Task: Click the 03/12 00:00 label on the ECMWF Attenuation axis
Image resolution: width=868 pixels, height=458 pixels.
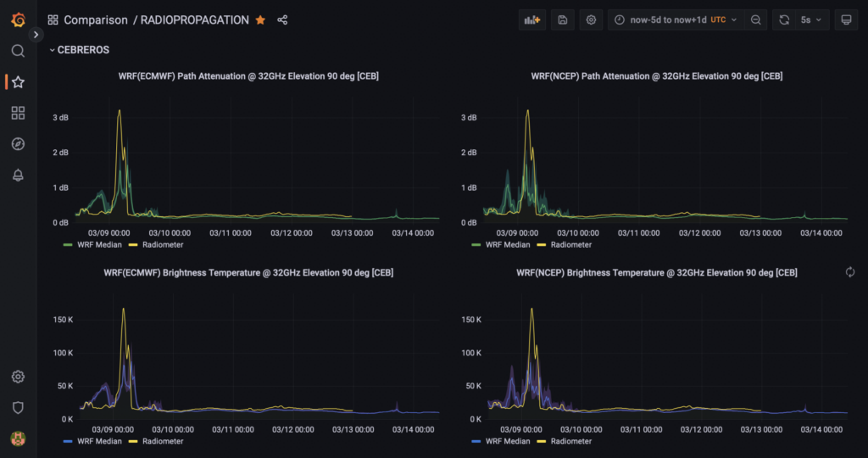Action: [x=292, y=233]
